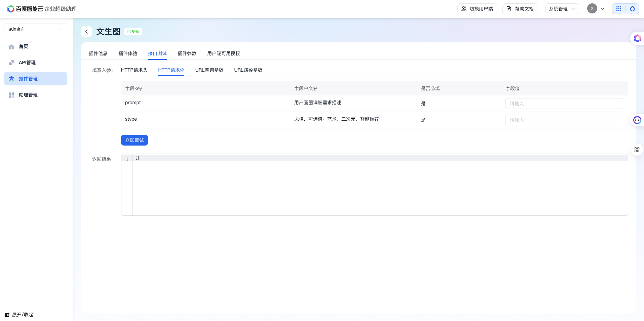The height and width of the screenshot is (321, 644).
Task: Click the 已发布 status tag
Action: tap(133, 32)
